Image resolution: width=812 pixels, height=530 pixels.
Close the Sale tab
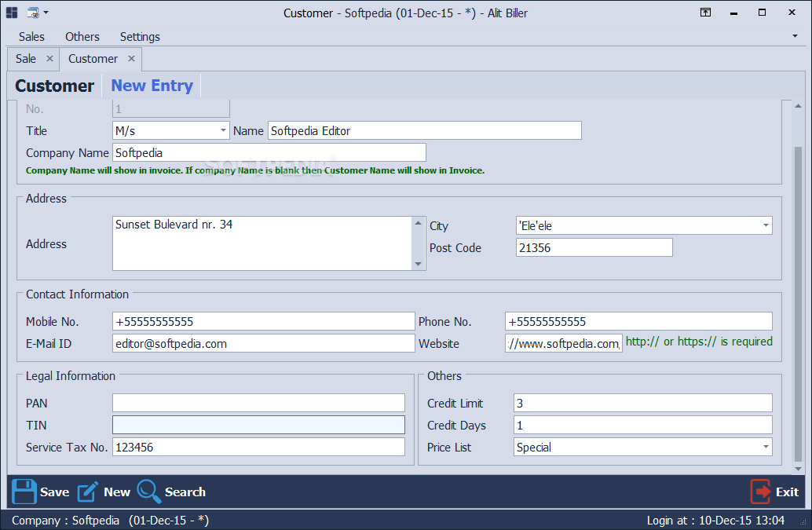pos(49,58)
